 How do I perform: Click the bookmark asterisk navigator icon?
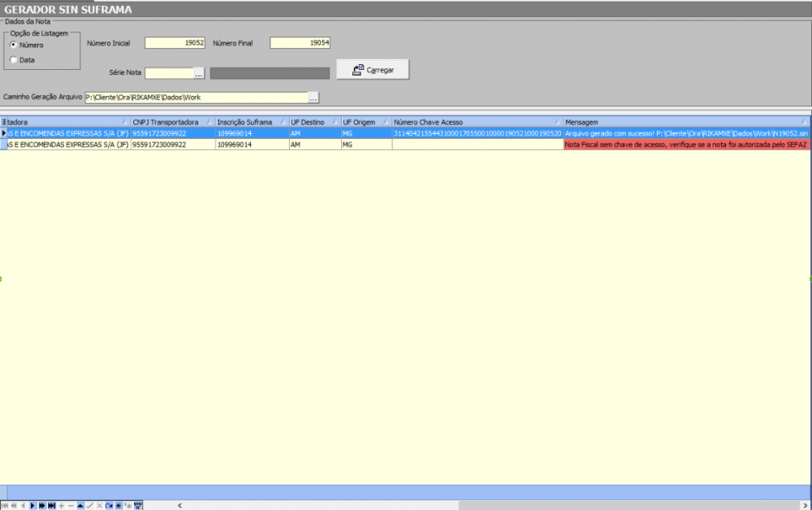(x=119, y=505)
